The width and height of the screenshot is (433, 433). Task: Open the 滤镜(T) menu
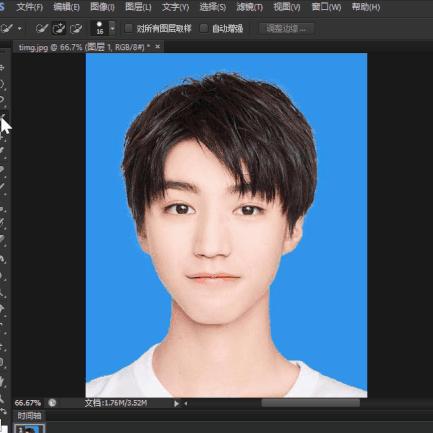[249, 7]
